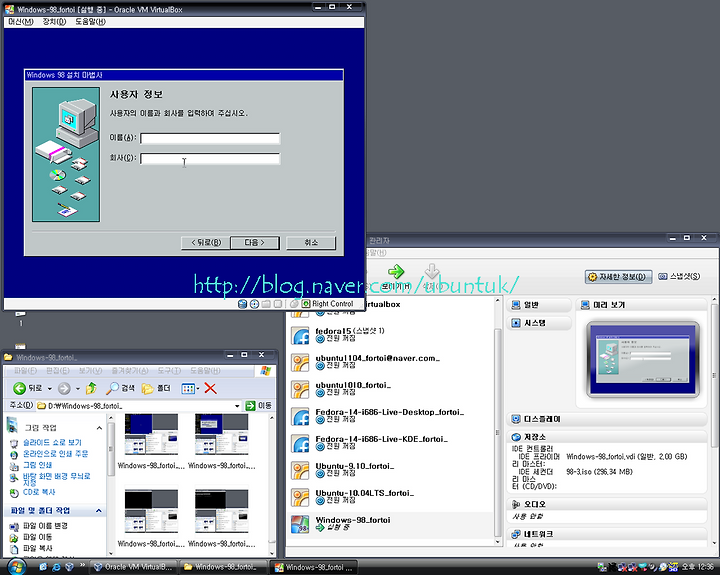The image size is (720, 575).
Task: Select the ubuntu1104_fortoi@naver.com_ VM
Action: pyautogui.click(x=390, y=362)
